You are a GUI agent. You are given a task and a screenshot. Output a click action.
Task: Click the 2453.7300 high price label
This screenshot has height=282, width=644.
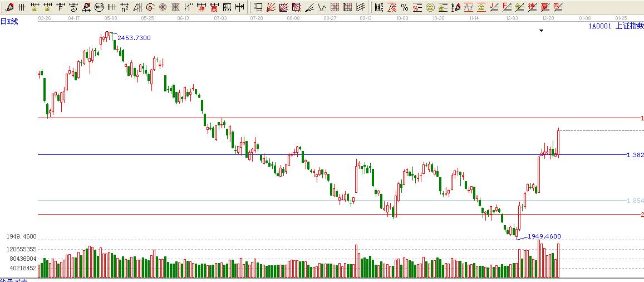pyautogui.click(x=134, y=38)
